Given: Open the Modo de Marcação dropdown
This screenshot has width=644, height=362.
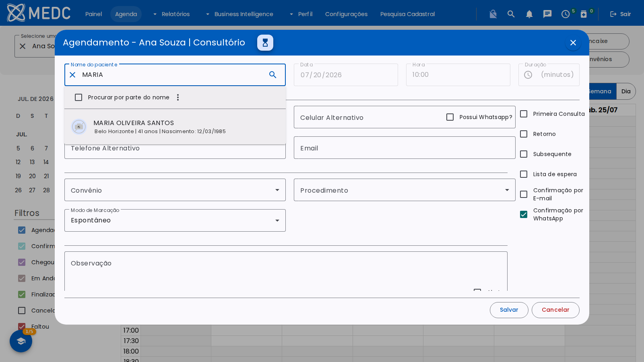Looking at the screenshot, I should click(x=175, y=220).
